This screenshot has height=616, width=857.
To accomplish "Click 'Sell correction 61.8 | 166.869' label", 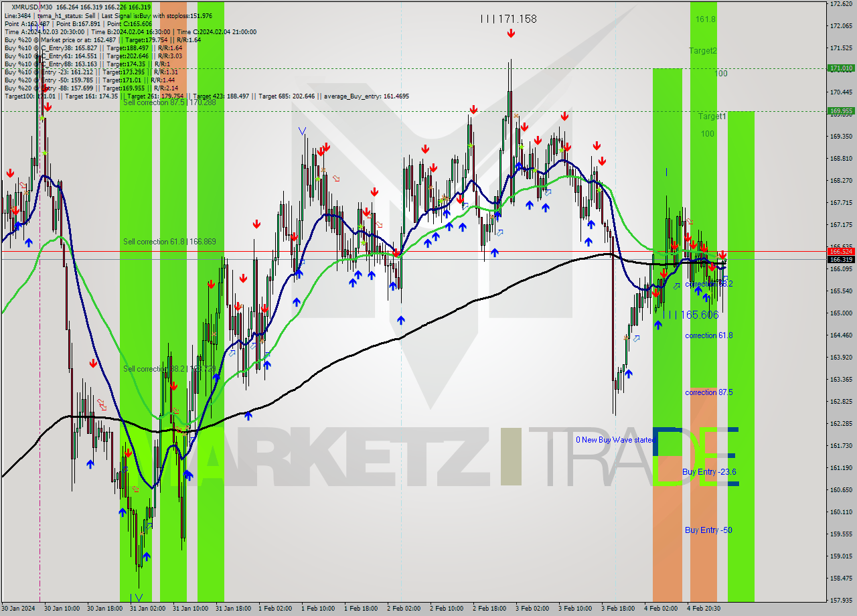I will click(169, 241).
